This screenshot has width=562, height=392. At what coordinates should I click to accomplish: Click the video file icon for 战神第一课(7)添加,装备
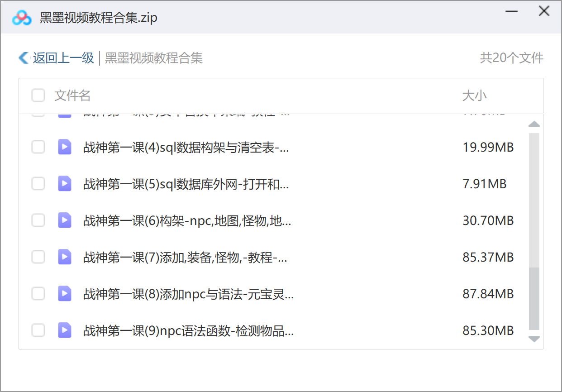pyautogui.click(x=65, y=257)
